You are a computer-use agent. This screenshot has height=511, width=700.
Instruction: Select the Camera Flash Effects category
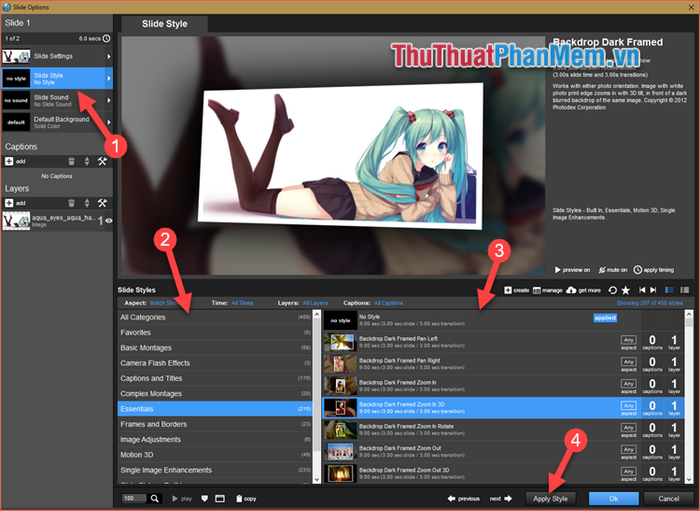click(x=215, y=363)
